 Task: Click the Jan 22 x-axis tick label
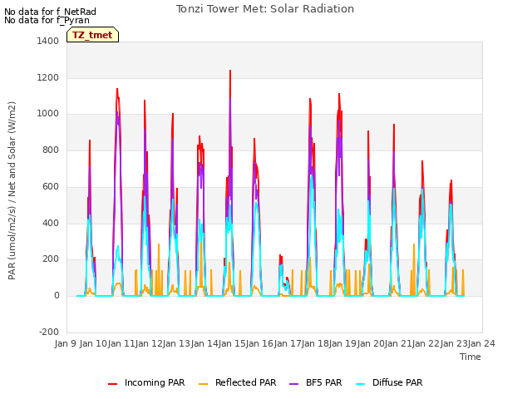426,343
